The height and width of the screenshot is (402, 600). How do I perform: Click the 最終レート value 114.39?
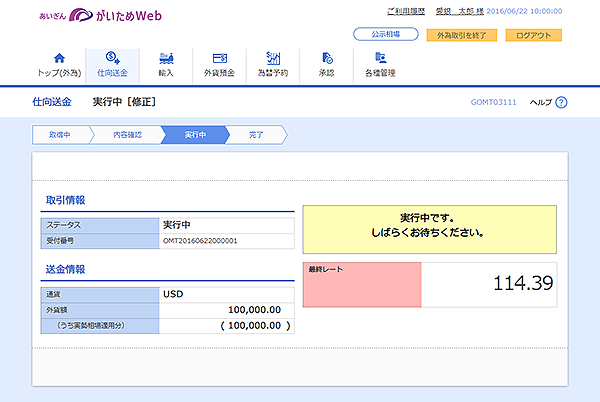click(x=523, y=283)
